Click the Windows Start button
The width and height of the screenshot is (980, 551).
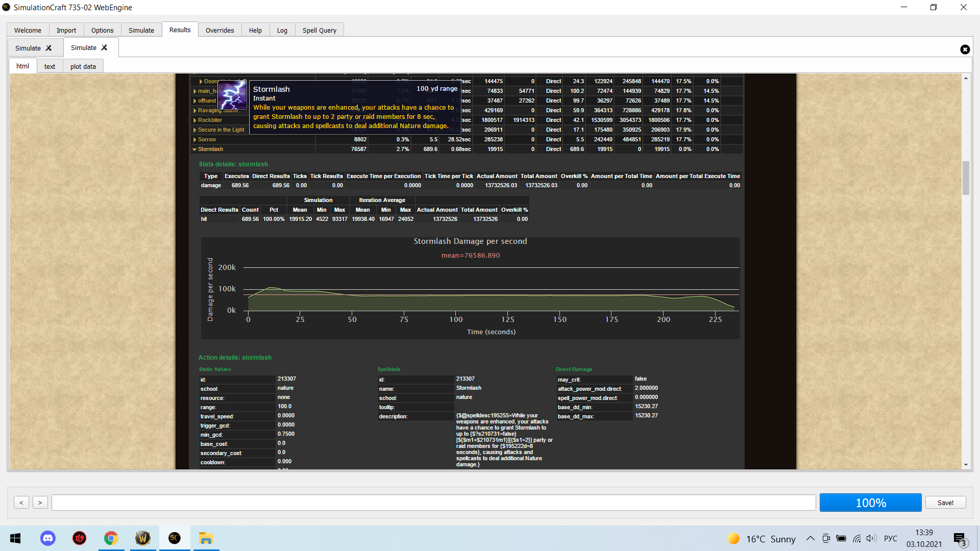15,538
